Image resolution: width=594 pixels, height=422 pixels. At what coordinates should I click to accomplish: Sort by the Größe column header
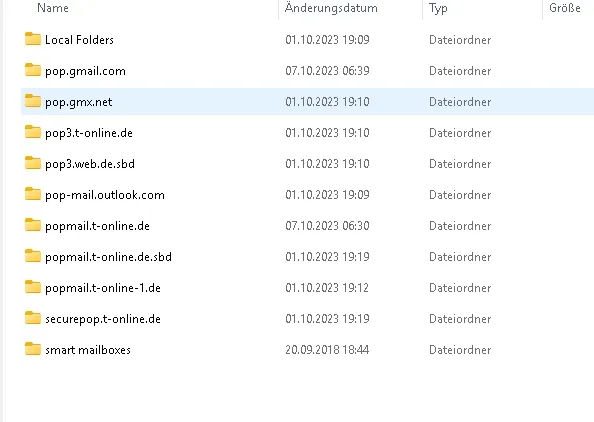(565, 8)
